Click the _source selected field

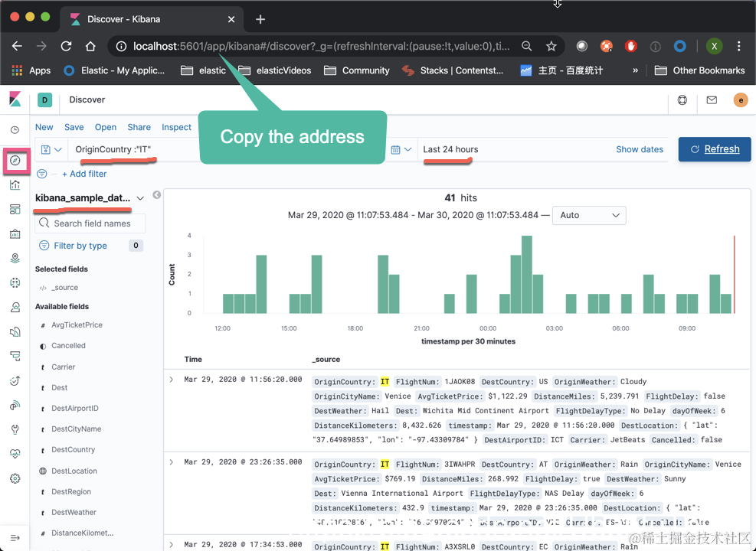point(64,288)
